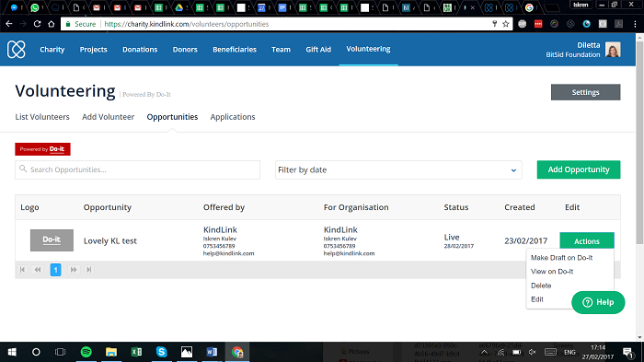Choose Edit from Actions menu
The image size is (644, 362).
pos(536,299)
